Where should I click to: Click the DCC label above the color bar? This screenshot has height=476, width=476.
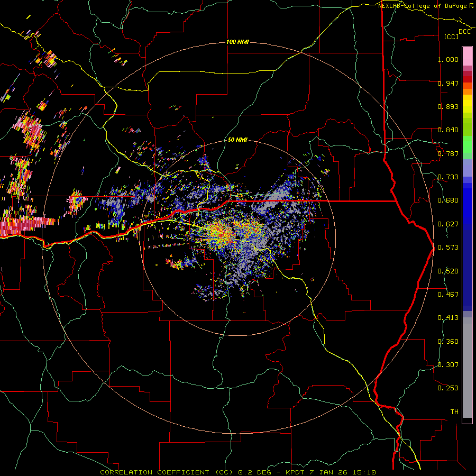coord(464,32)
